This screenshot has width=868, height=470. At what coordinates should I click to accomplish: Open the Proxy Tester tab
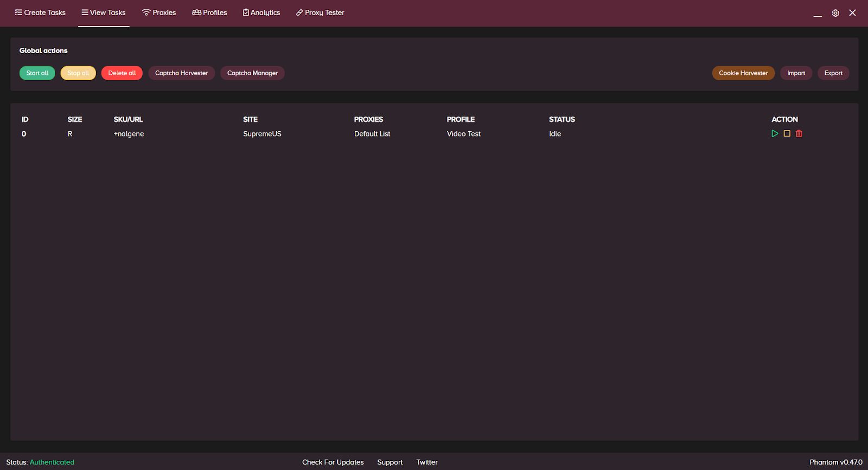[x=320, y=12]
